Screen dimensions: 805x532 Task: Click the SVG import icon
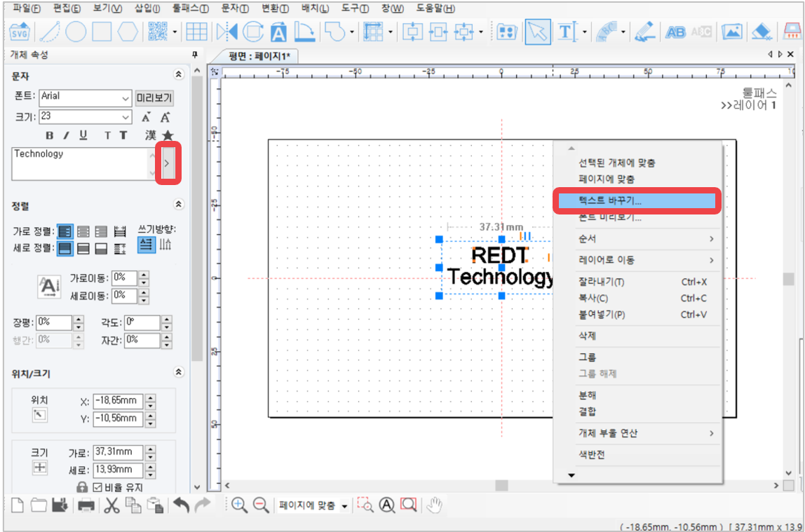(20, 32)
